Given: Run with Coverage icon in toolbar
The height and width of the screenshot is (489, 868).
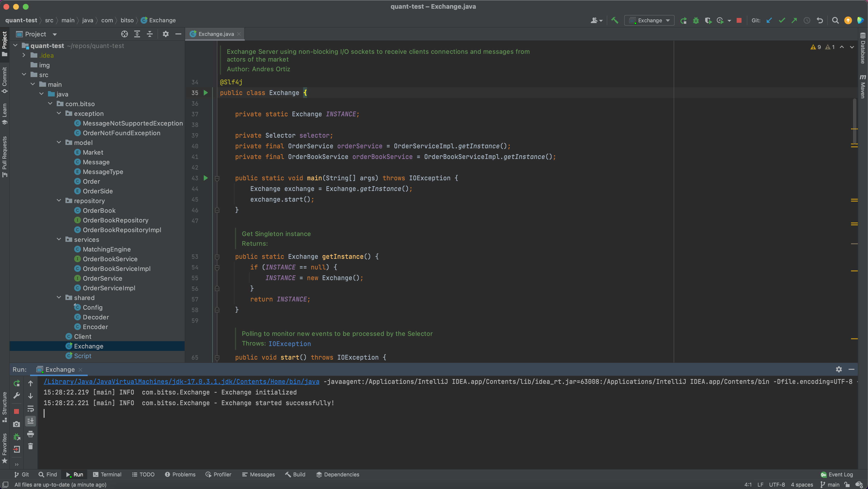Looking at the screenshot, I should click(708, 20).
